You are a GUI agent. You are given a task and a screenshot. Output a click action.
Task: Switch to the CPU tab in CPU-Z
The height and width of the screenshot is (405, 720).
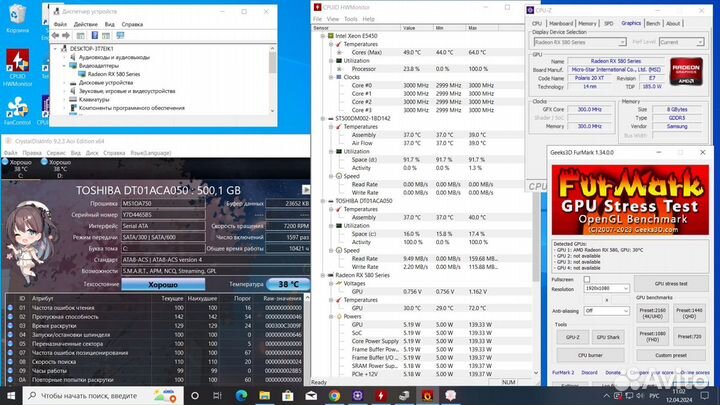(537, 23)
